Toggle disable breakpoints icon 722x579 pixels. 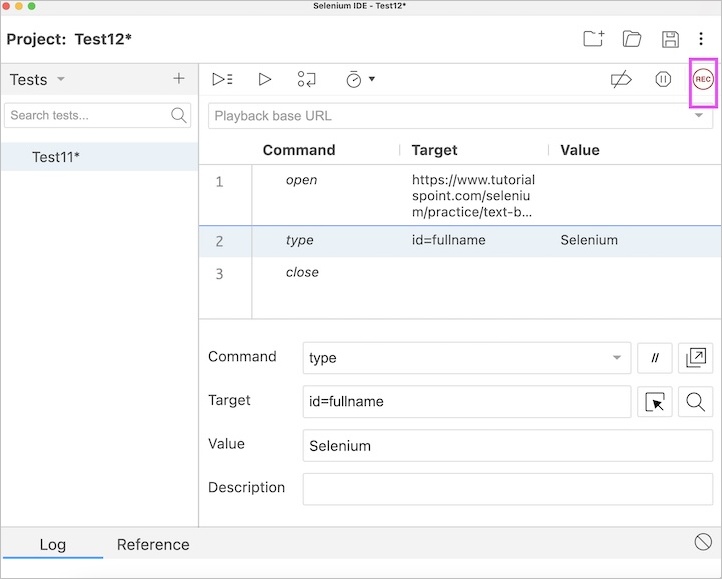621,79
